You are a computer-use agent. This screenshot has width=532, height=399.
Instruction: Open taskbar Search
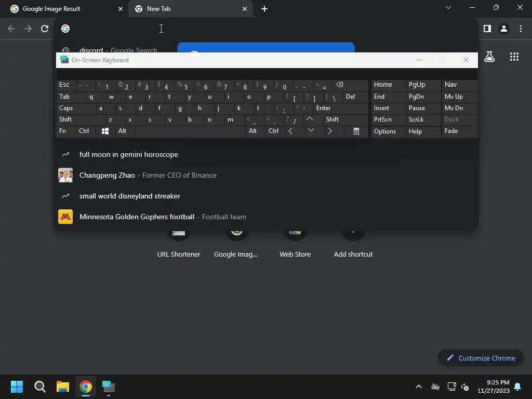point(39,387)
